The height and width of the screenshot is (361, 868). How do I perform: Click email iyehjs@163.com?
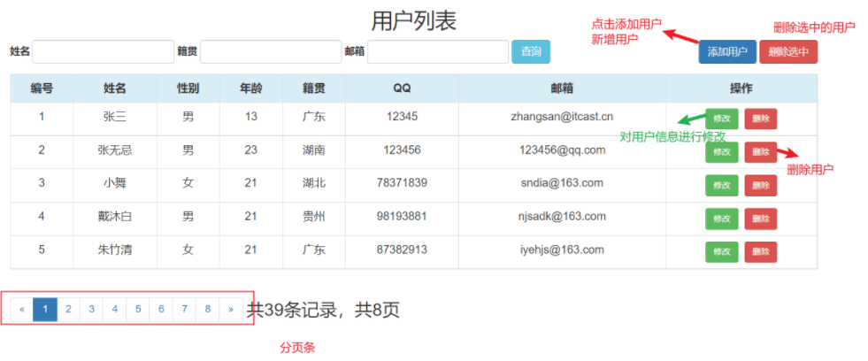562,250
